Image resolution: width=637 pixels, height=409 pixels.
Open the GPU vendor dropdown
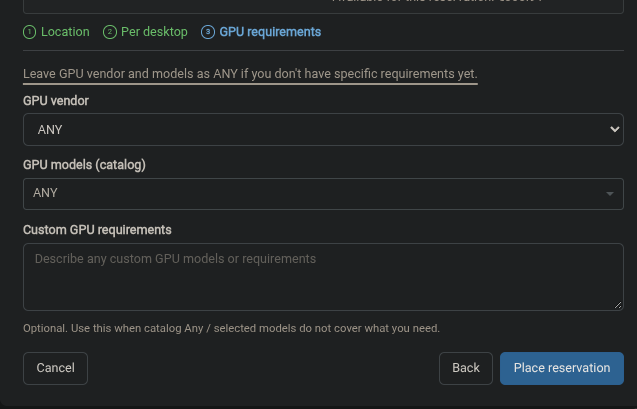323,130
